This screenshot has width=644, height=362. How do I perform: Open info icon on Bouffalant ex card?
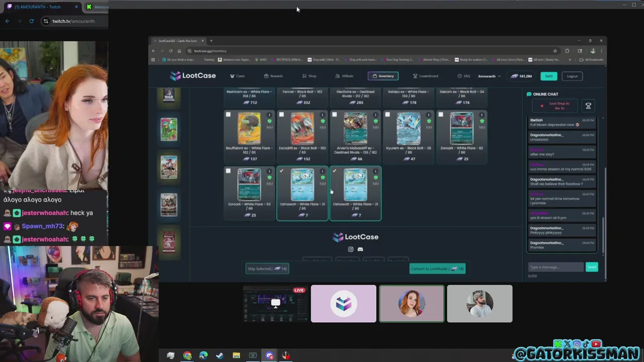(x=269, y=115)
